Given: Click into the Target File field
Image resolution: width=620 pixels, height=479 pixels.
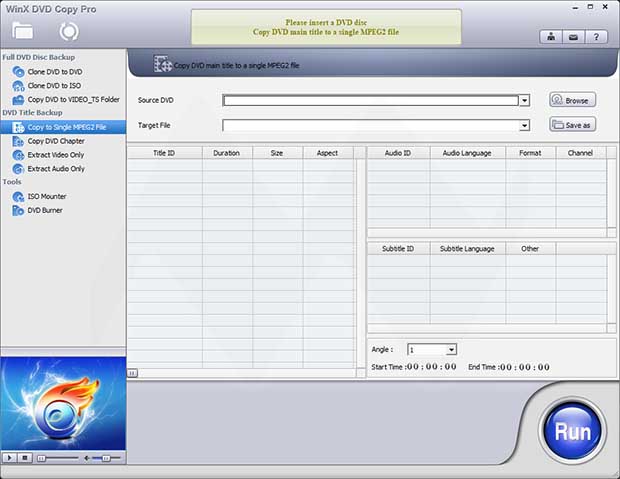Looking at the screenshot, I should [370, 126].
